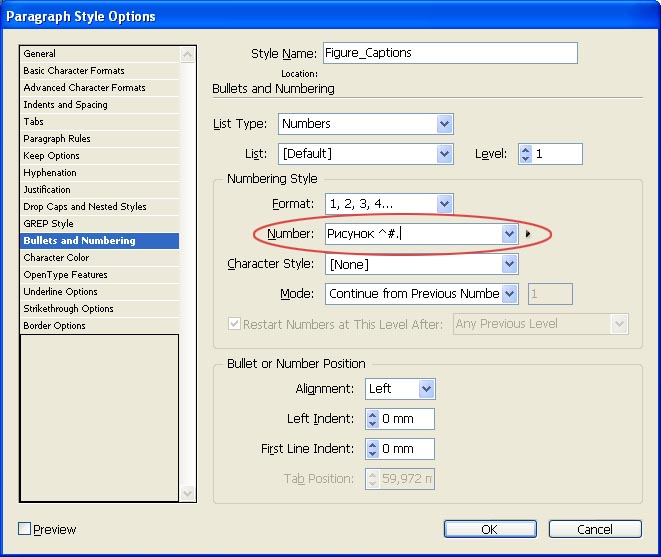The image size is (661, 557).
Task: Dismiss the dialog with Cancel
Action: tap(595, 529)
